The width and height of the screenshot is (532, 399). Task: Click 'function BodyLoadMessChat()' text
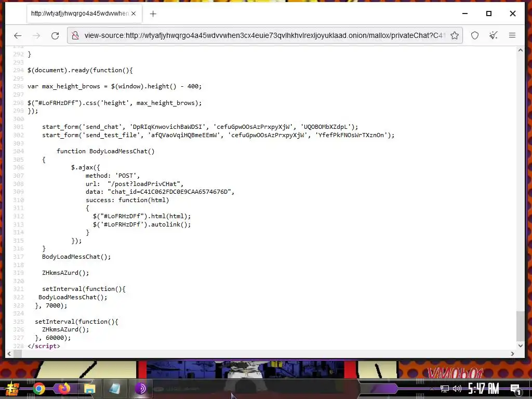click(105, 151)
